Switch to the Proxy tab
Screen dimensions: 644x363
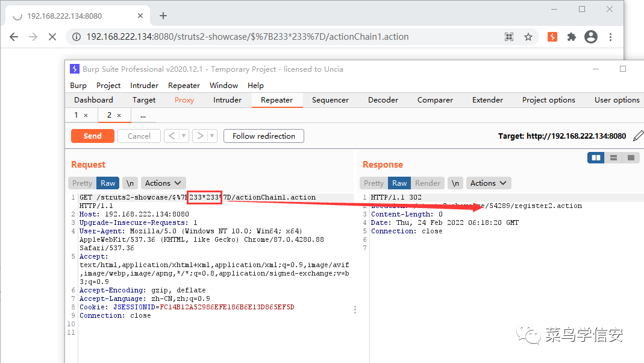point(184,100)
